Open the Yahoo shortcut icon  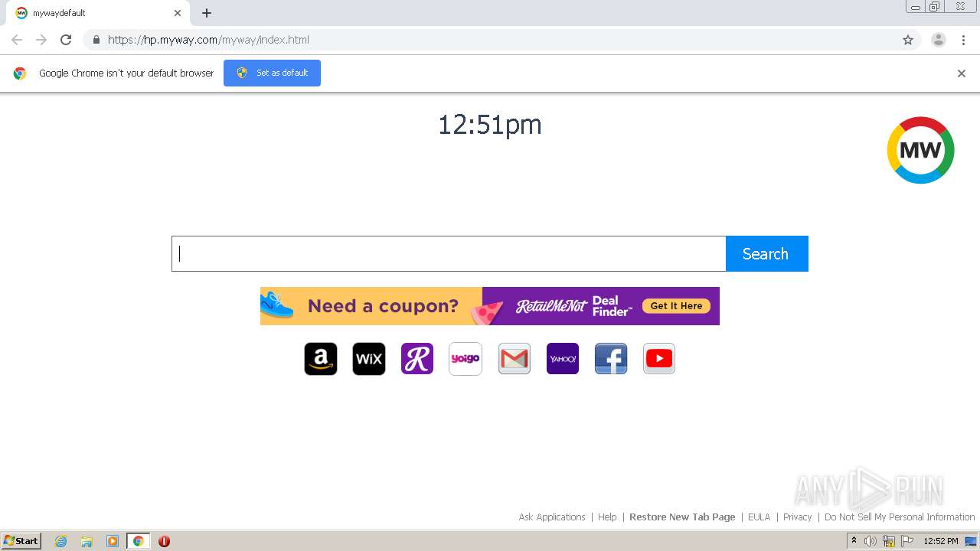pos(563,359)
